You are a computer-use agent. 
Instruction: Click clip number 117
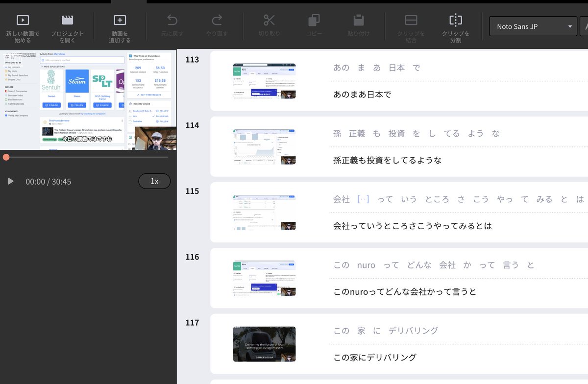click(x=192, y=322)
